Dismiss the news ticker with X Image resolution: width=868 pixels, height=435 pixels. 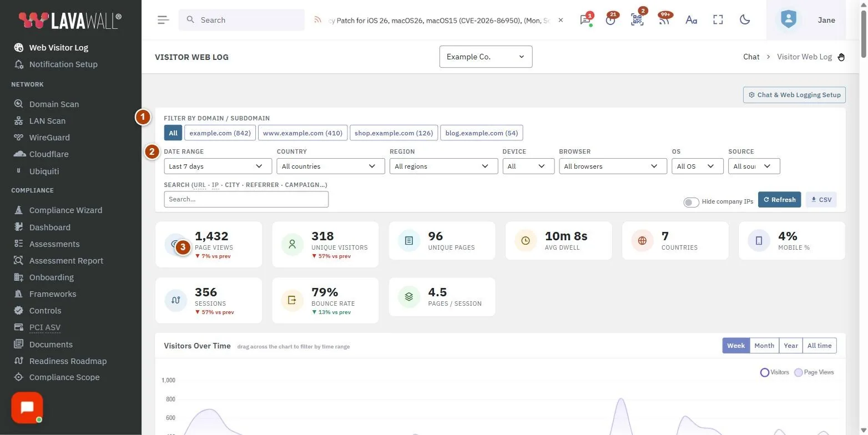(x=561, y=20)
